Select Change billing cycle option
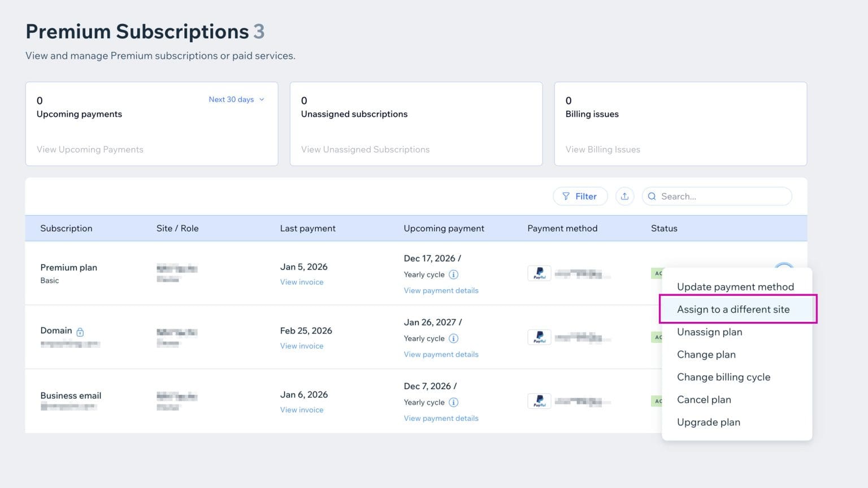The height and width of the screenshot is (488, 868). click(x=723, y=377)
